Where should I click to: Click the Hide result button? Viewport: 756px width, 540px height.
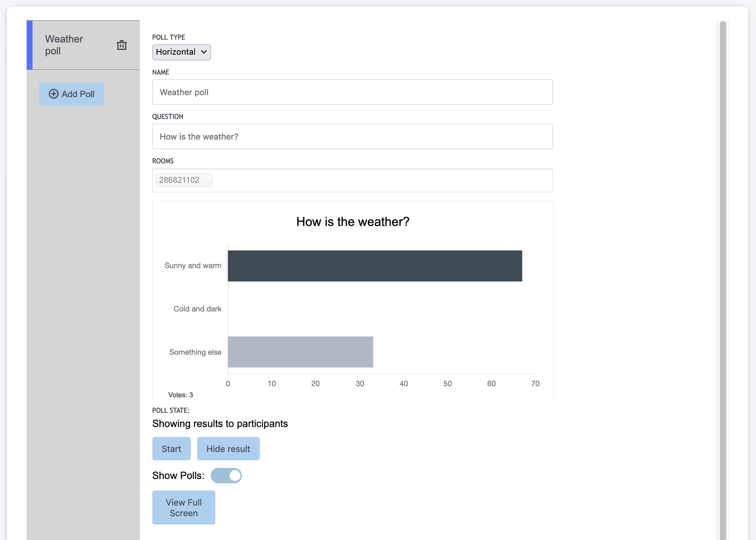(x=228, y=449)
